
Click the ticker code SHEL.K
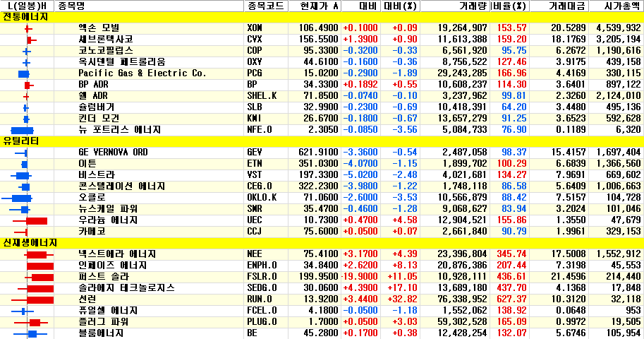pos(262,96)
